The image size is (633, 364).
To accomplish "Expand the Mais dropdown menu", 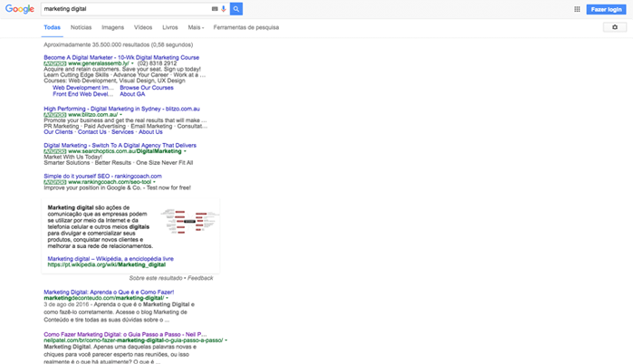I will click(x=197, y=27).
